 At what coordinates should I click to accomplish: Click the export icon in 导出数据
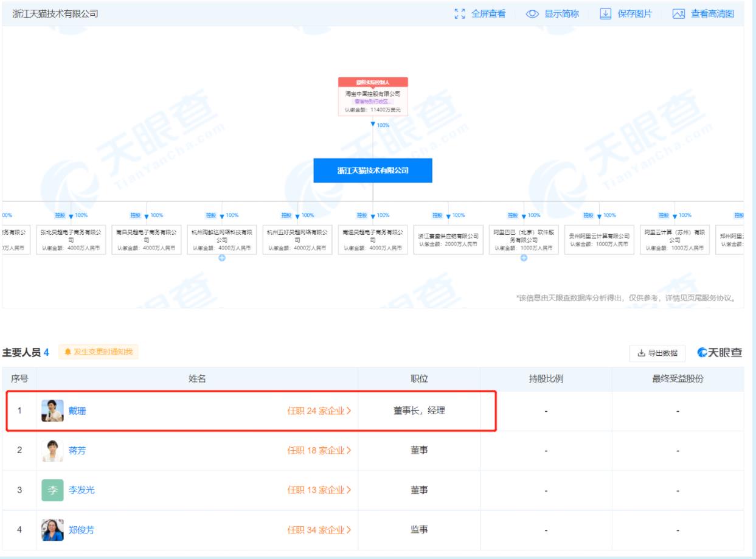click(x=641, y=353)
